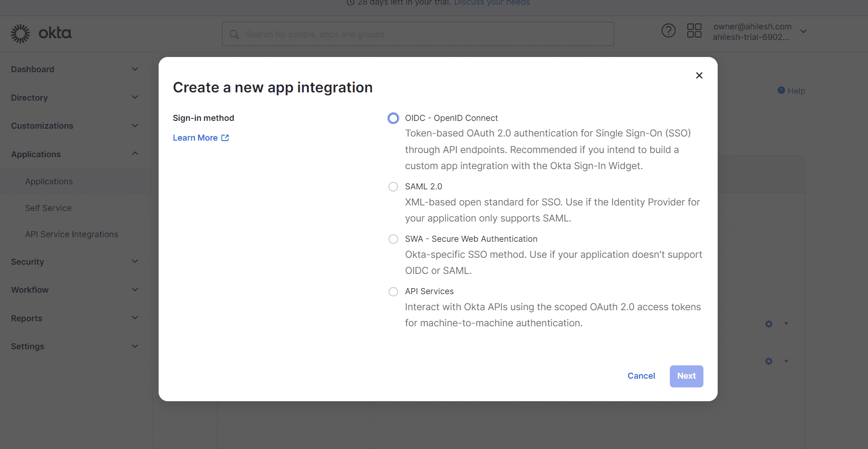The image size is (868, 449).
Task: Open the help question mark icon
Action: [x=668, y=31]
